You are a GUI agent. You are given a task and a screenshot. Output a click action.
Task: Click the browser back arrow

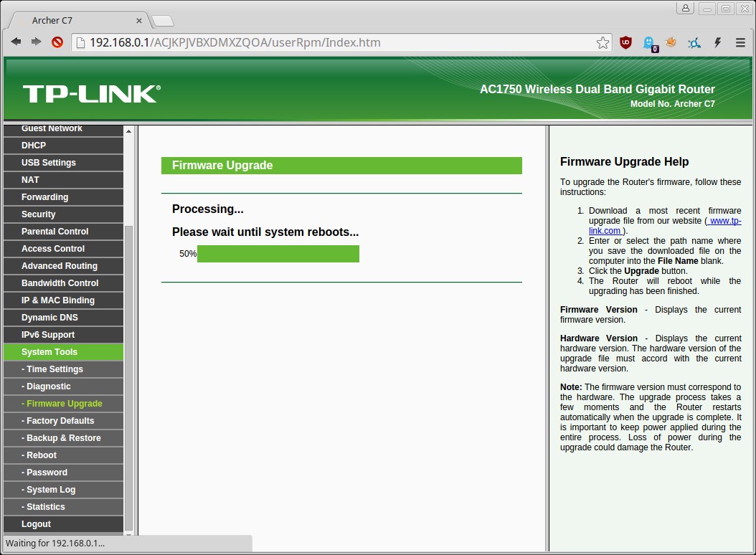(16, 42)
